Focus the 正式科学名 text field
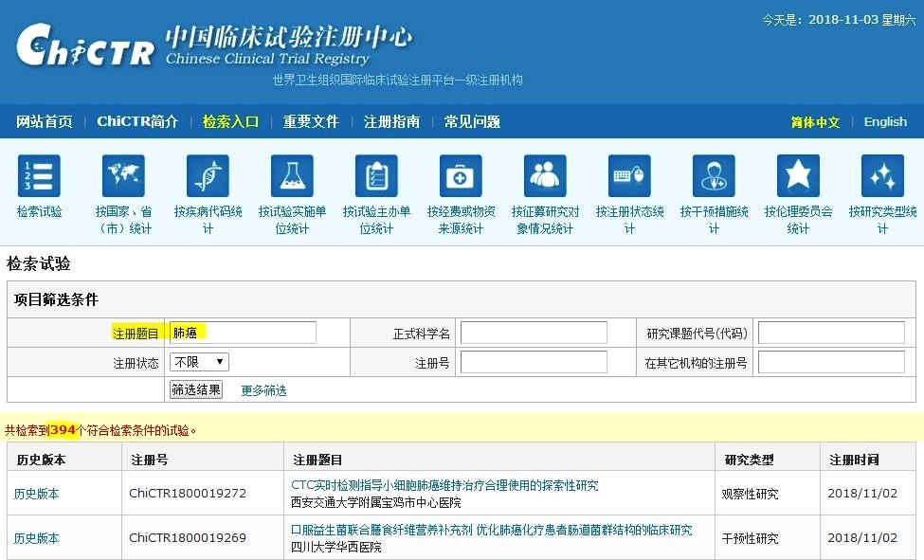Viewport: 924px width, 560px height. [534, 333]
